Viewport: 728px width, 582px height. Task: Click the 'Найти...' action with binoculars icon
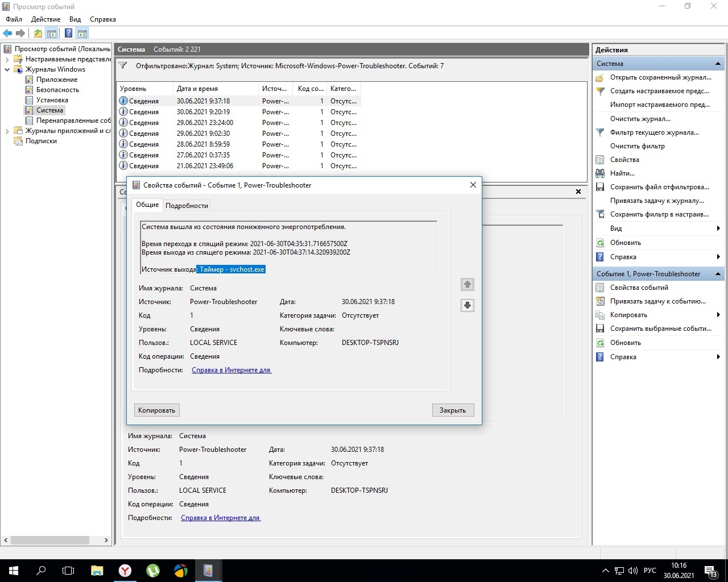622,173
